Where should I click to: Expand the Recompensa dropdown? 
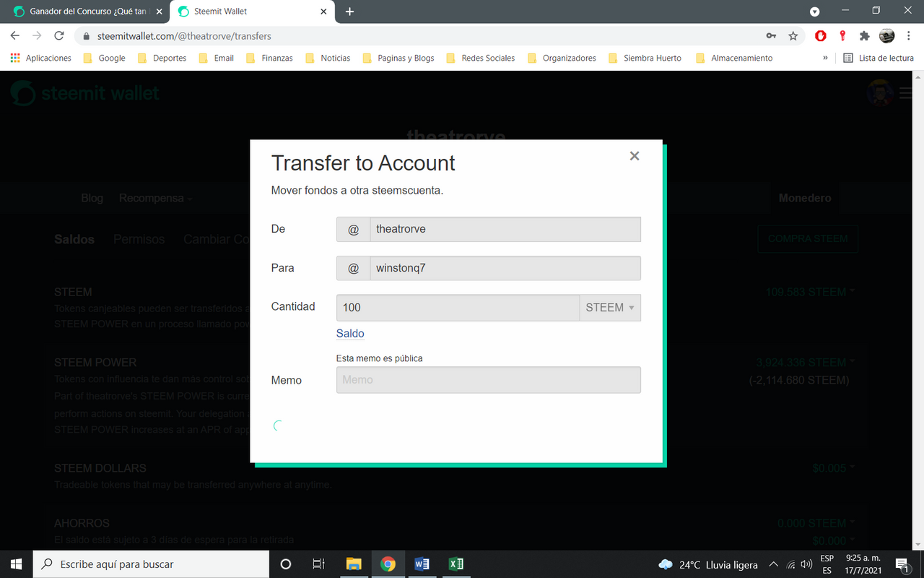(156, 198)
